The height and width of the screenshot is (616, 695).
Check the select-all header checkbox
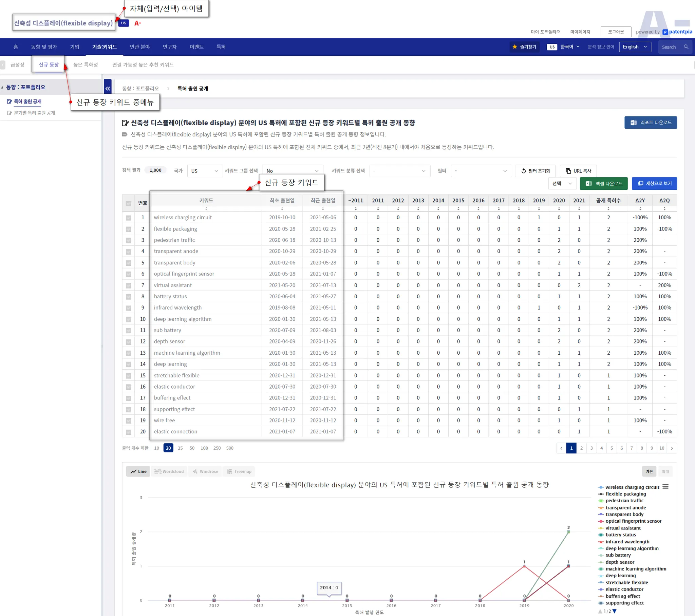(129, 203)
